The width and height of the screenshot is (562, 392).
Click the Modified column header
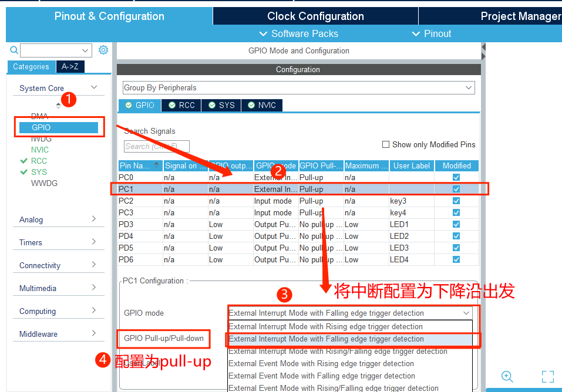coord(457,165)
